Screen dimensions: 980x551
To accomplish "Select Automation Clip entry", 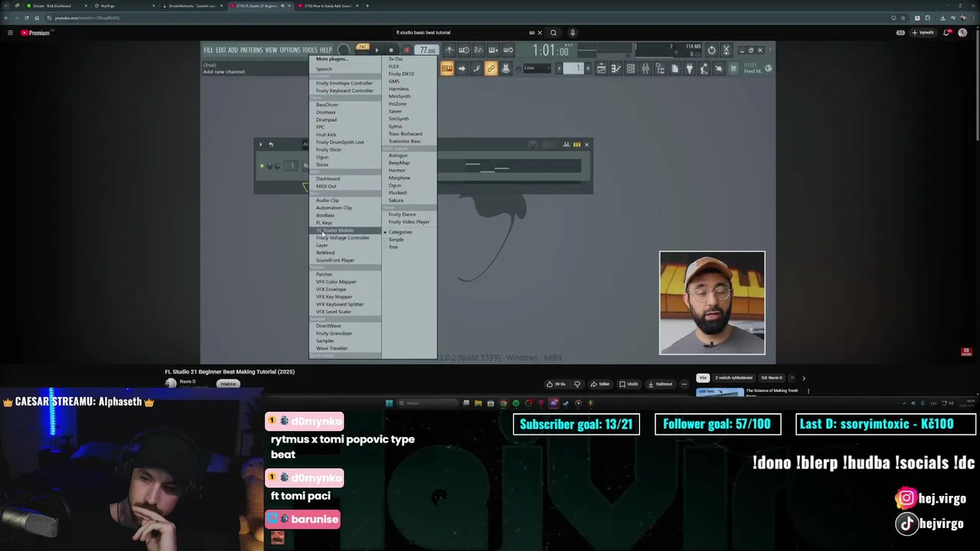I will (x=334, y=208).
